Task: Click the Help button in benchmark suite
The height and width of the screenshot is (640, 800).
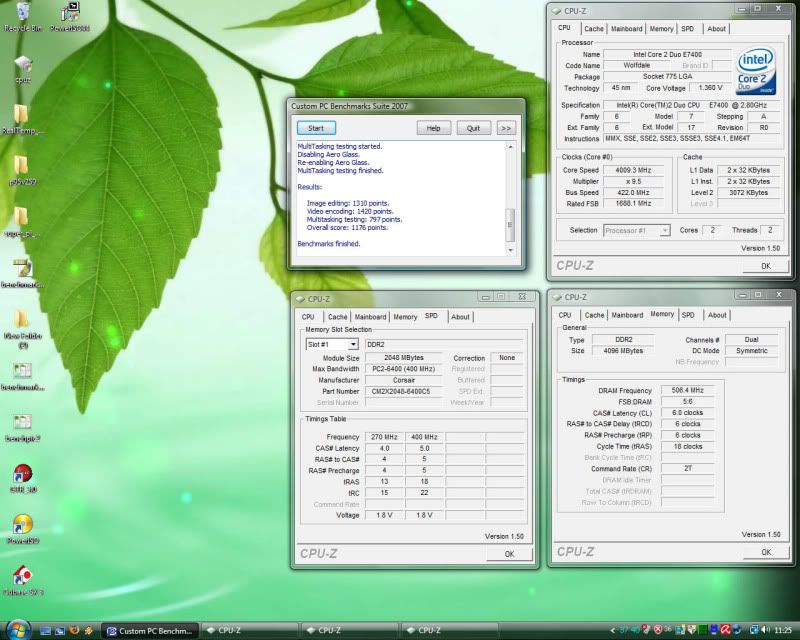Action: [x=433, y=128]
